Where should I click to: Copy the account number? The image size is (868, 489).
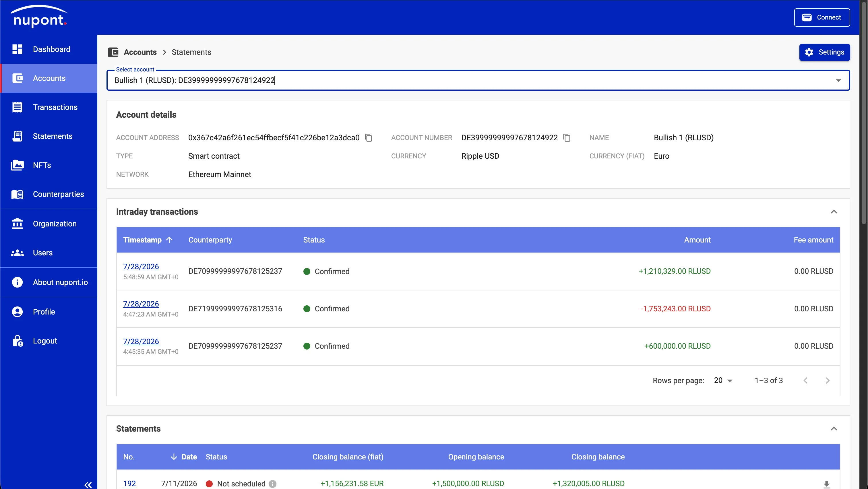pyautogui.click(x=567, y=138)
